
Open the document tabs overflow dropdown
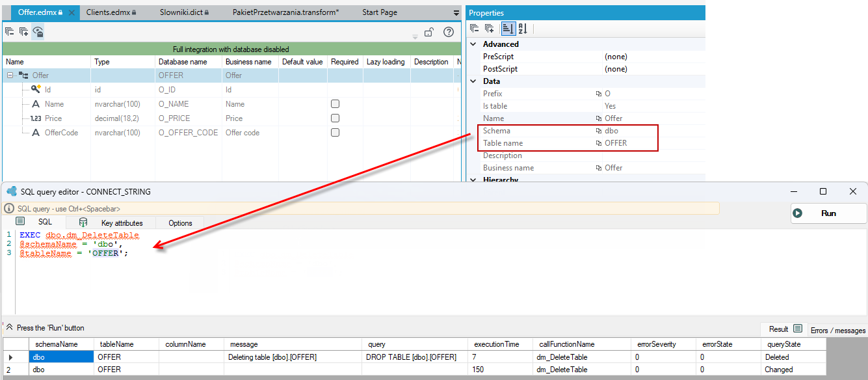point(456,13)
